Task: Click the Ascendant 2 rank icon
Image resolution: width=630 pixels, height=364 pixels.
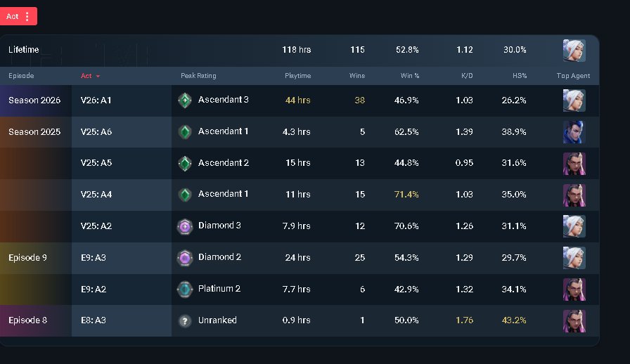Action: click(x=185, y=164)
